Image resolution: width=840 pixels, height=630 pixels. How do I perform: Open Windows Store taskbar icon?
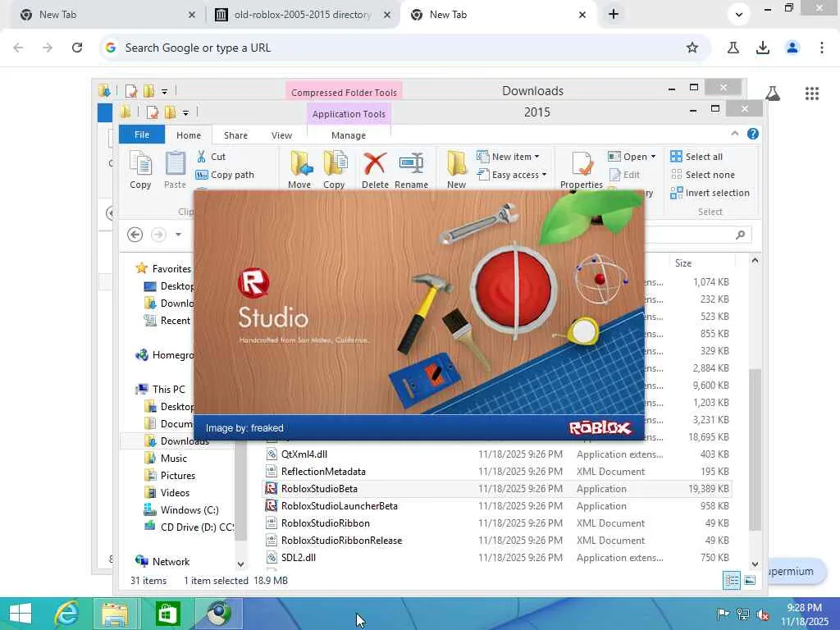pos(167,614)
